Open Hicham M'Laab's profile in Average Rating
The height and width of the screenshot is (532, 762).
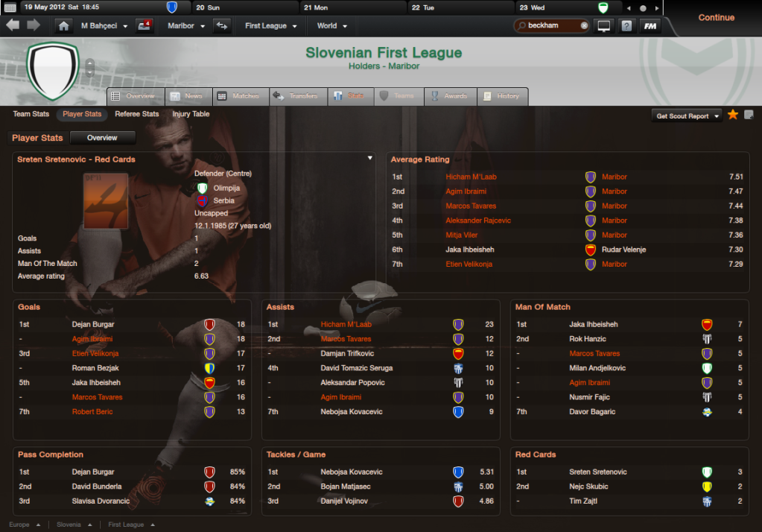coord(471,177)
